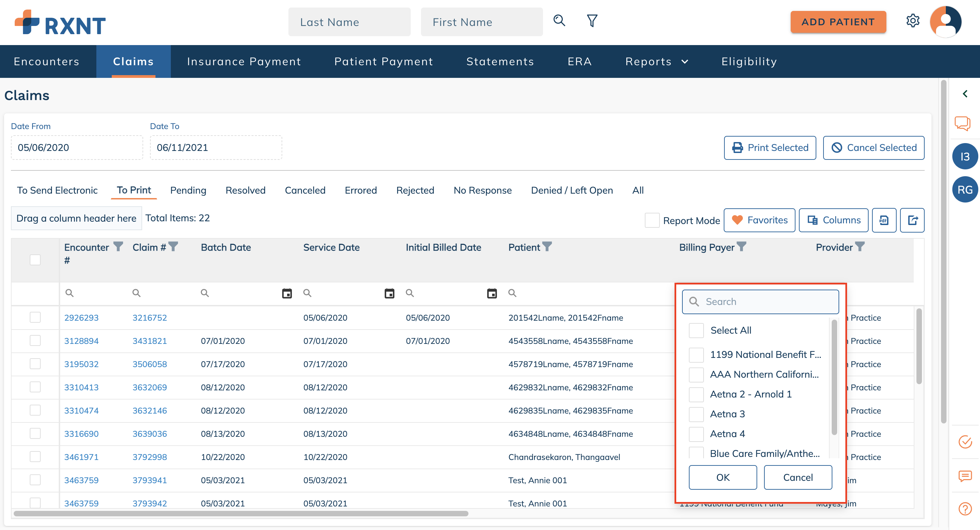Image resolution: width=980 pixels, height=530 pixels.
Task: Open the Insurance Payment tab
Action: pos(244,61)
